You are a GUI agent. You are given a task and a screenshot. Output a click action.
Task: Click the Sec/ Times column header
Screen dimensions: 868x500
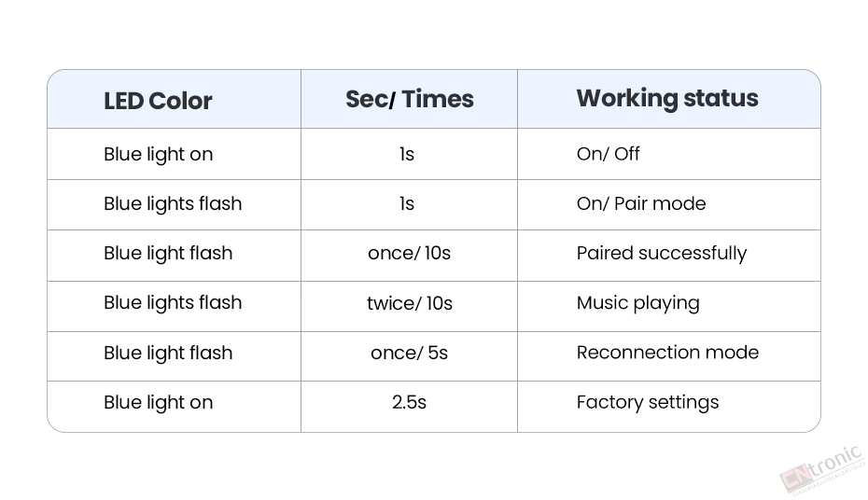click(x=409, y=99)
